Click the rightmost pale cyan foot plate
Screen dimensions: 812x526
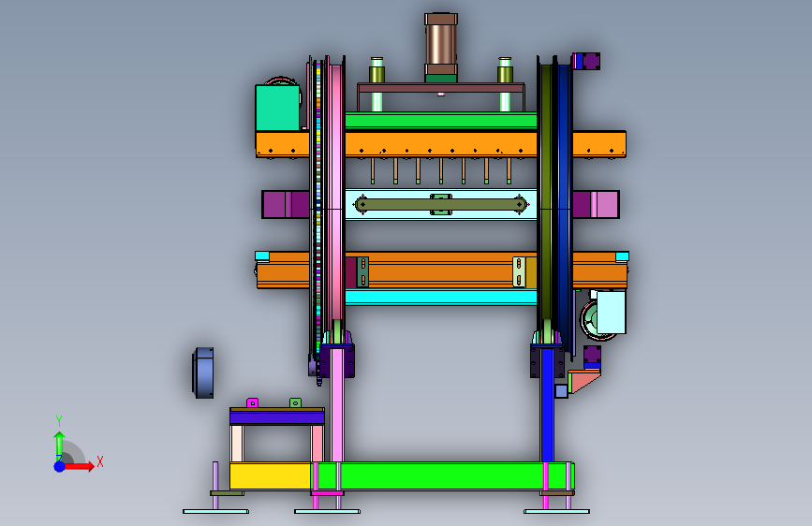[556, 512]
